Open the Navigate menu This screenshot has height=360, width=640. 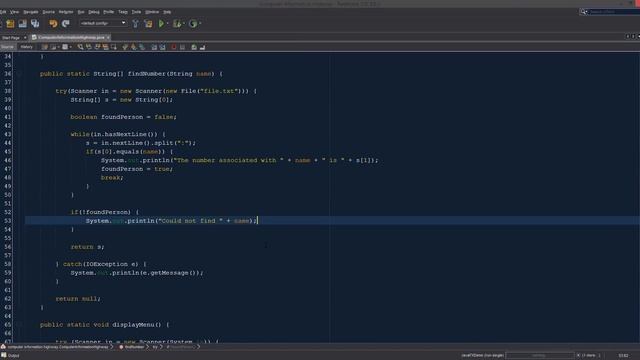[x=31, y=12]
